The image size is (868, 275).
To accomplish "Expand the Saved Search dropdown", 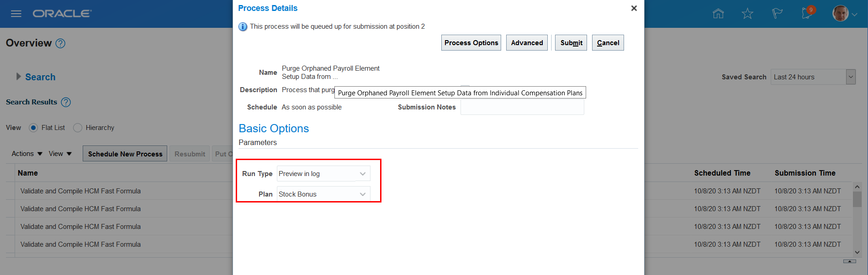I will (851, 77).
